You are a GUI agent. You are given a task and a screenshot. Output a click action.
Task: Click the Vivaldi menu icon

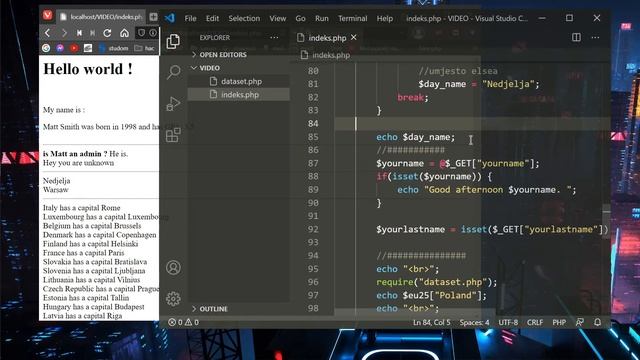coord(48,16)
